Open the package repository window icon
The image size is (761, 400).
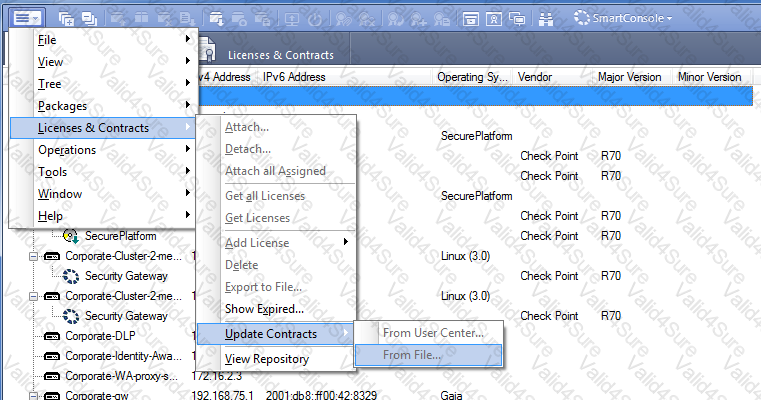(471, 19)
